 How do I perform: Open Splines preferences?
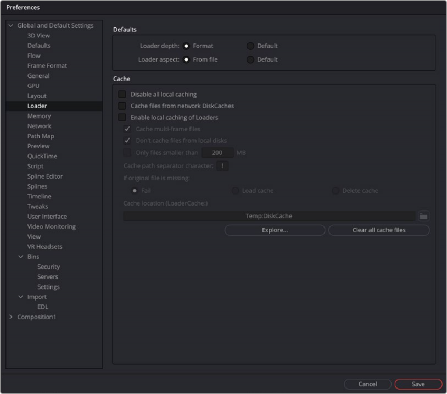37,186
